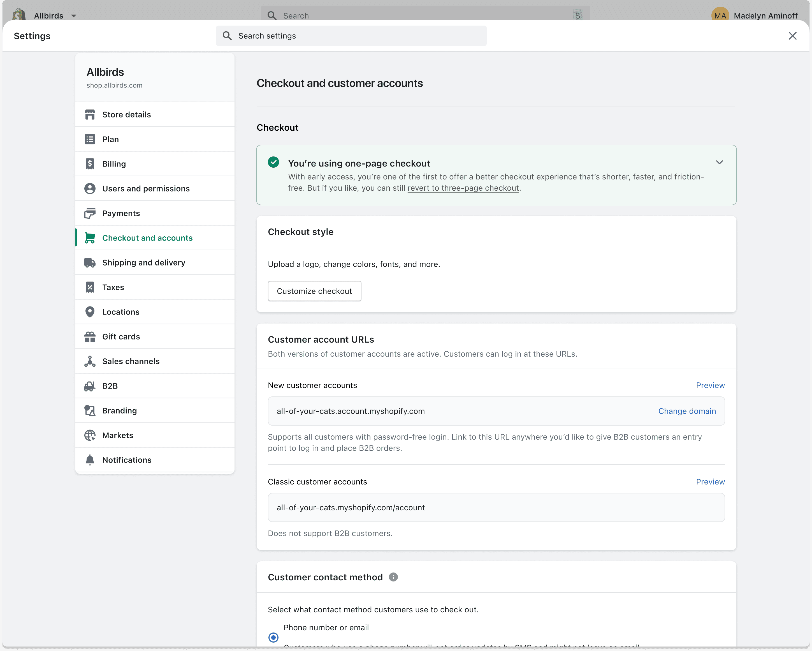Click the Store details storefront icon
The image size is (812, 651).
[90, 115]
